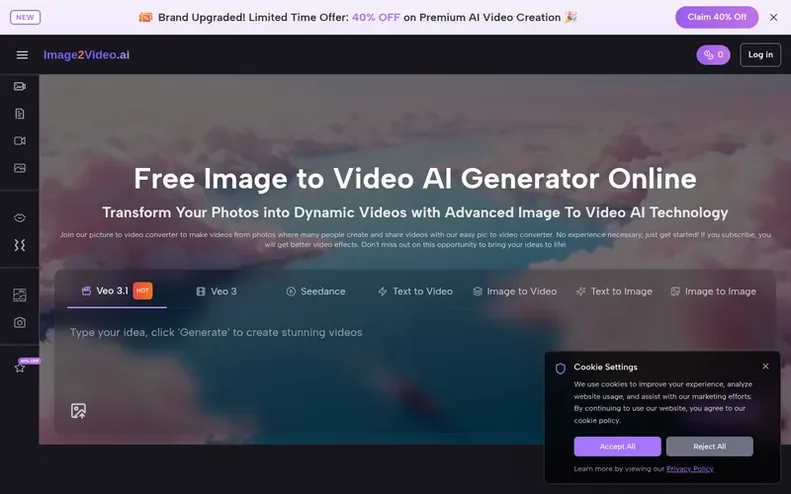Click the HOT badge on Veo 3.1
Viewport: 791px width, 494px height.
(x=142, y=291)
